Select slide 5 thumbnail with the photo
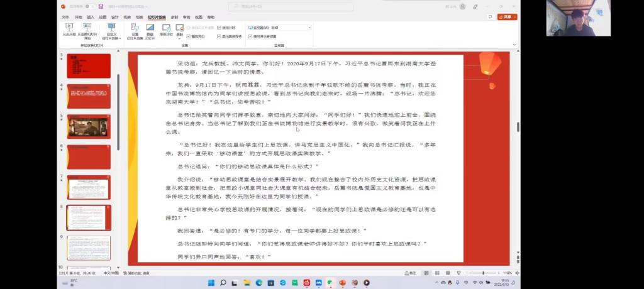This screenshot has width=644, height=289. pos(89,126)
